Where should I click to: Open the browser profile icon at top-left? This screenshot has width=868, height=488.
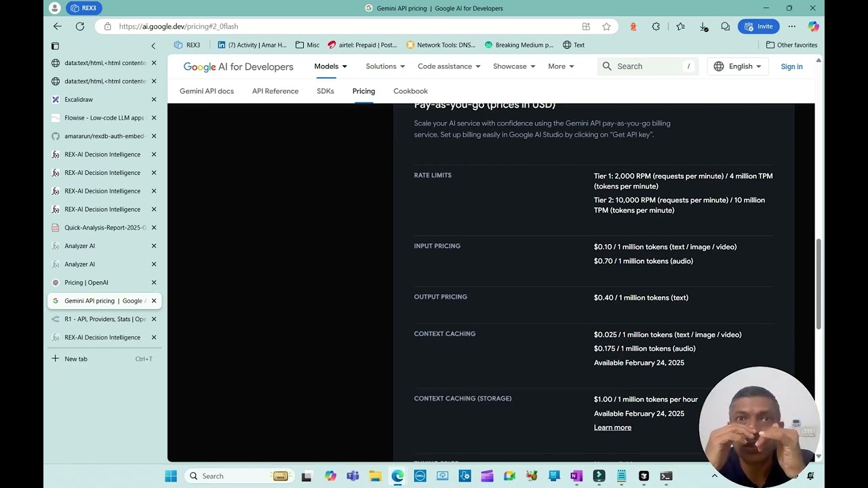[54, 8]
